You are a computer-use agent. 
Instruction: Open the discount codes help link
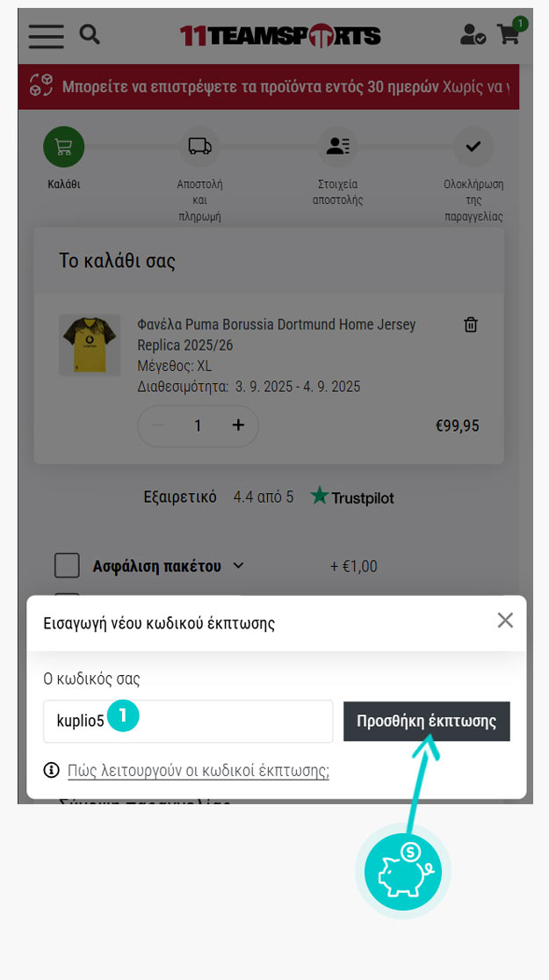point(199,771)
